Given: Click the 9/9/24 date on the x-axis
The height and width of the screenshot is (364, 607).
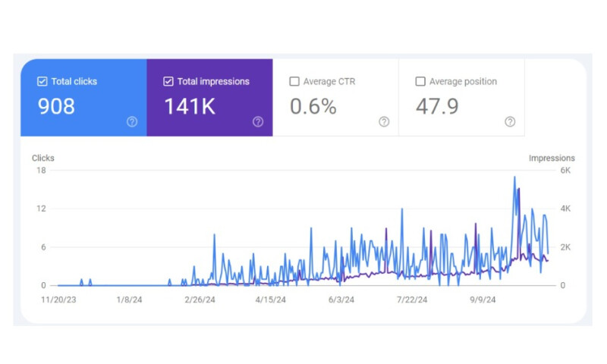Looking at the screenshot, I should pos(483,300).
